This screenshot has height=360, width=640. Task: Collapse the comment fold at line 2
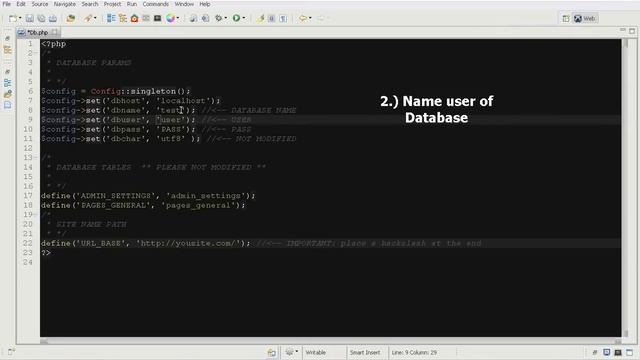pos(36,53)
